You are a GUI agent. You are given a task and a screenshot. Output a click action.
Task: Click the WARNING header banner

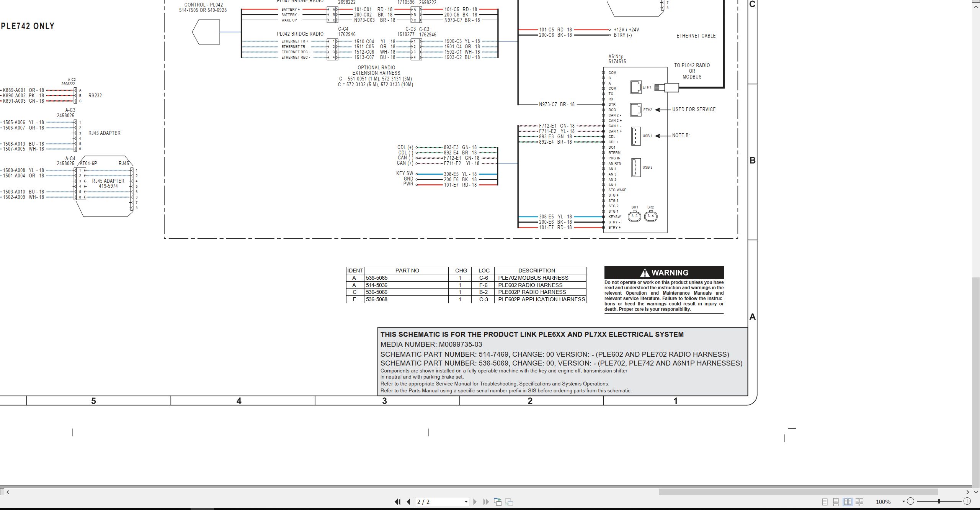click(664, 272)
